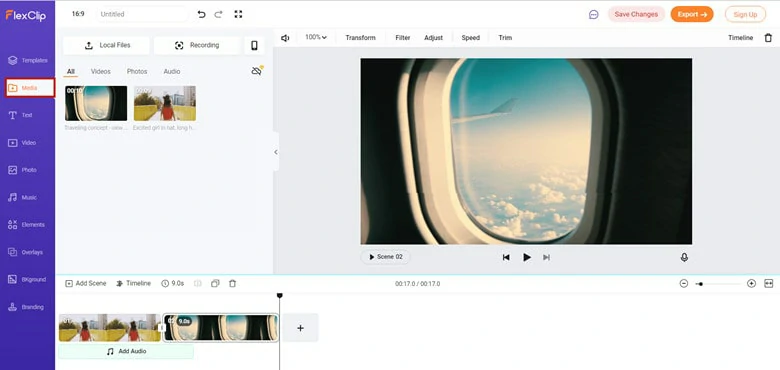Click the Local Files upload button
The width and height of the screenshot is (780, 370).
tap(106, 45)
